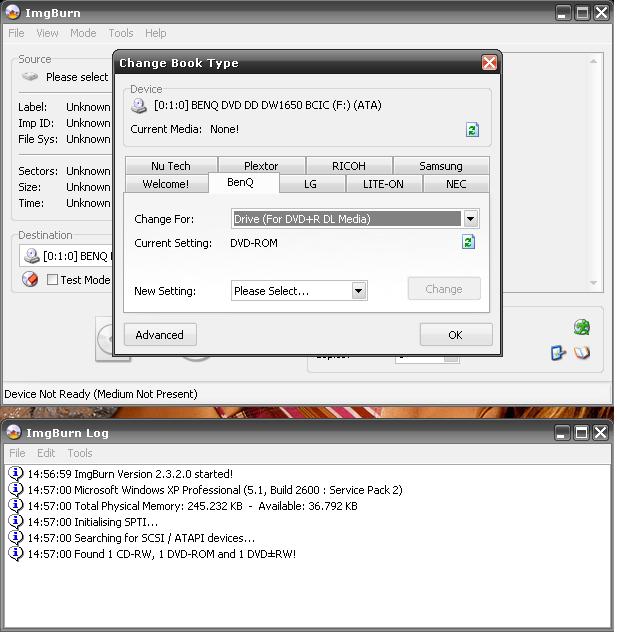The image size is (617, 634).
Task: Click scroll up arrow in right info panel
Action: point(595,61)
